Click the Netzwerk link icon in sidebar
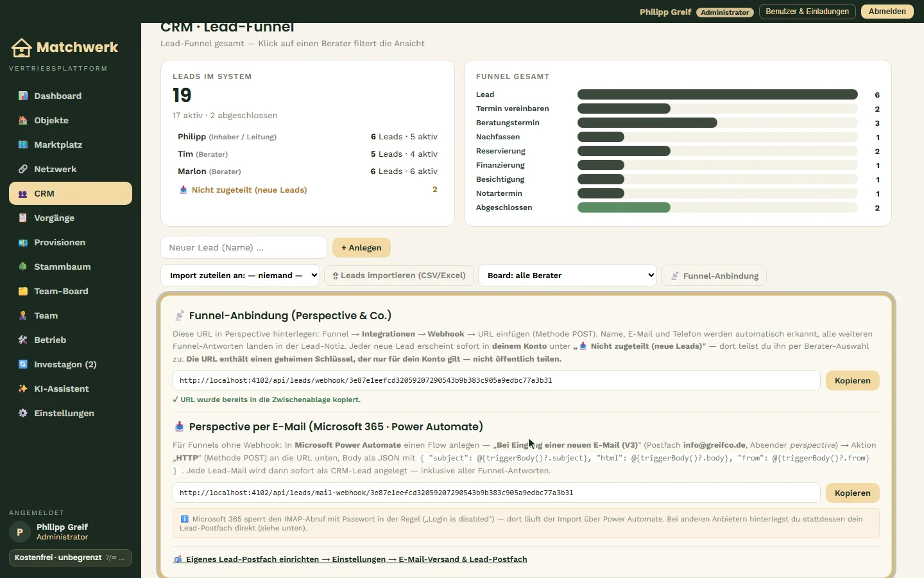The height and width of the screenshot is (578, 924). pos(23,169)
